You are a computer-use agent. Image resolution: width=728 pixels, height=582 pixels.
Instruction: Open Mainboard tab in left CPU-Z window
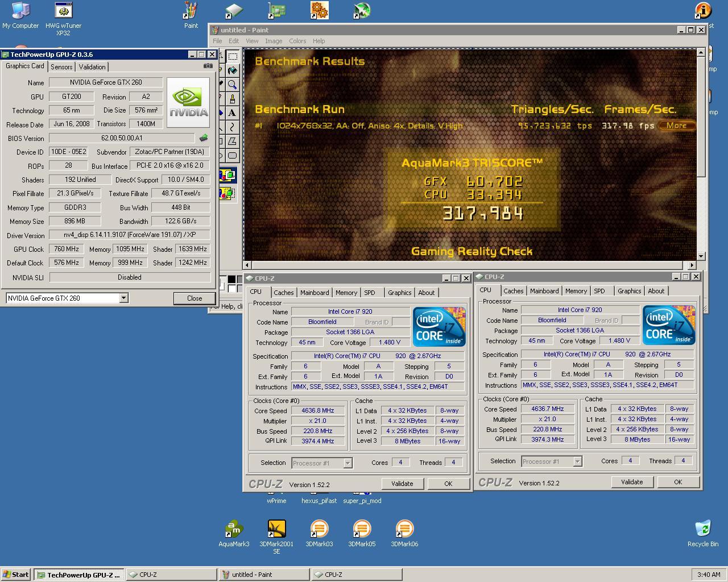[315, 293]
